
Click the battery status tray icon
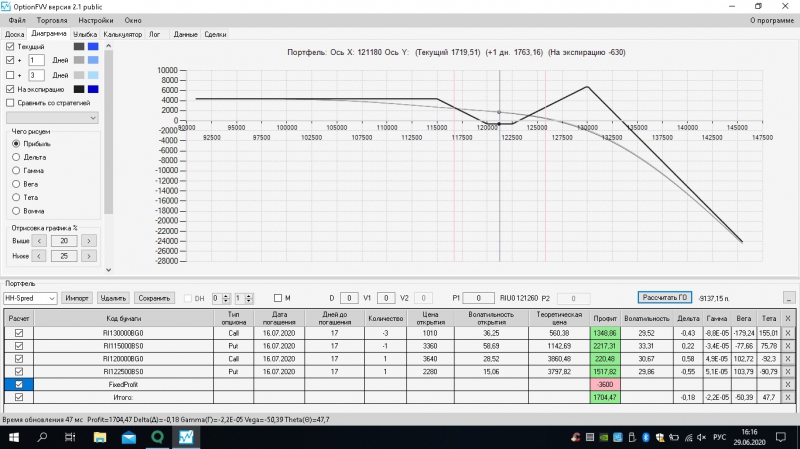coord(674,437)
